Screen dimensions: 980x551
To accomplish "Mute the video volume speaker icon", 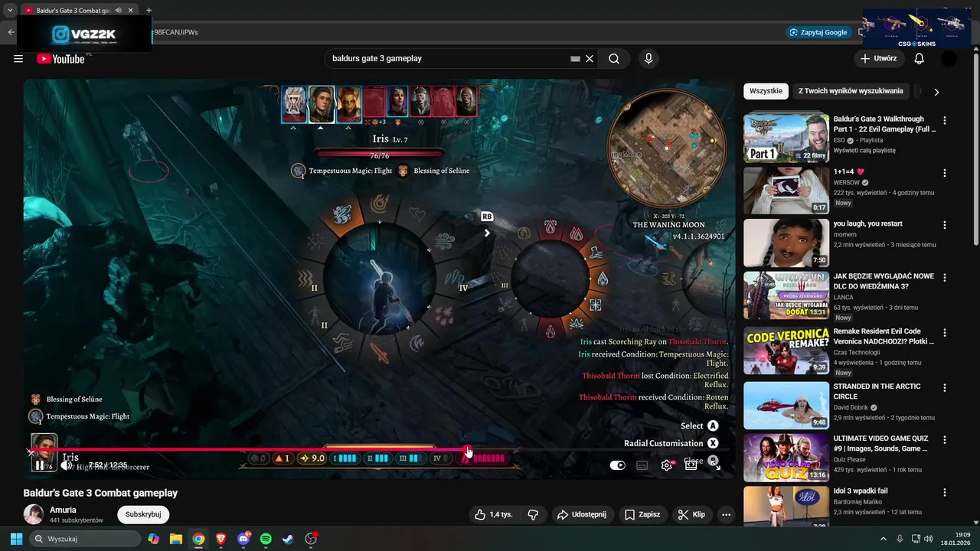I will tap(67, 465).
